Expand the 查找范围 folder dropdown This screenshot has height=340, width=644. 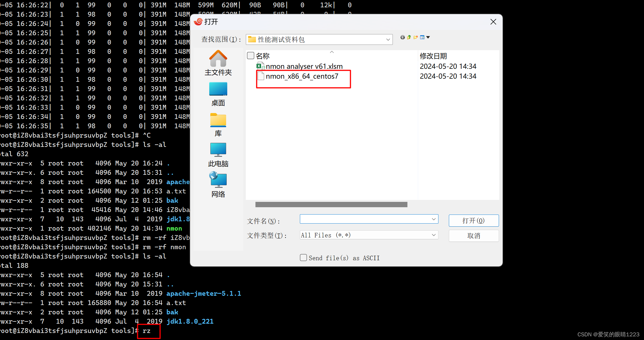tap(388, 40)
